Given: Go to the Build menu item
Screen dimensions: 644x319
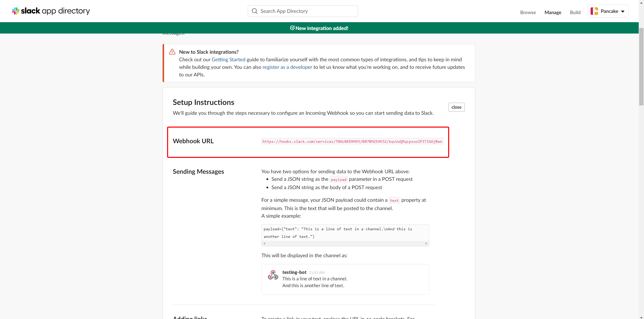Looking at the screenshot, I should [575, 12].
